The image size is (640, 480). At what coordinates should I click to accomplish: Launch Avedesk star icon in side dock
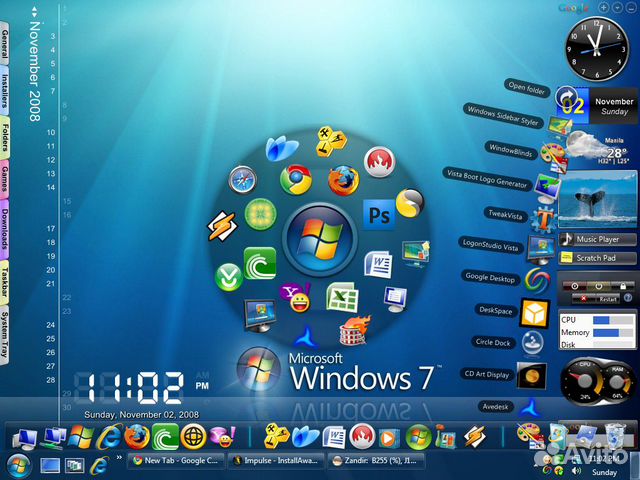pos(531,407)
